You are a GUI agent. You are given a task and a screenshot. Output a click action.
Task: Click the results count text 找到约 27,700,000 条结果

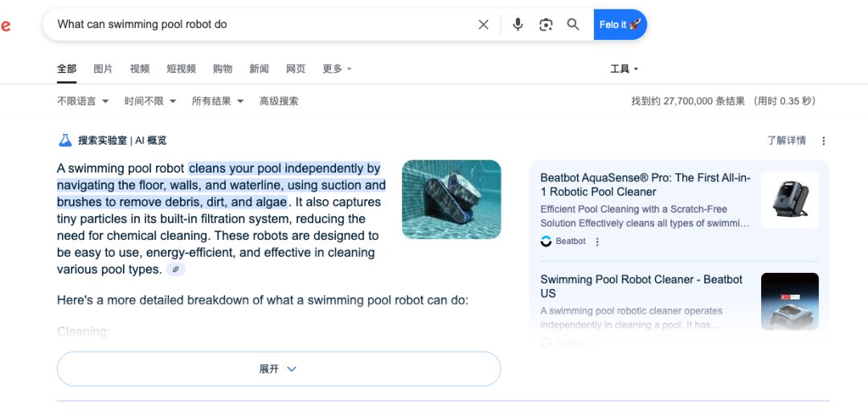688,101
